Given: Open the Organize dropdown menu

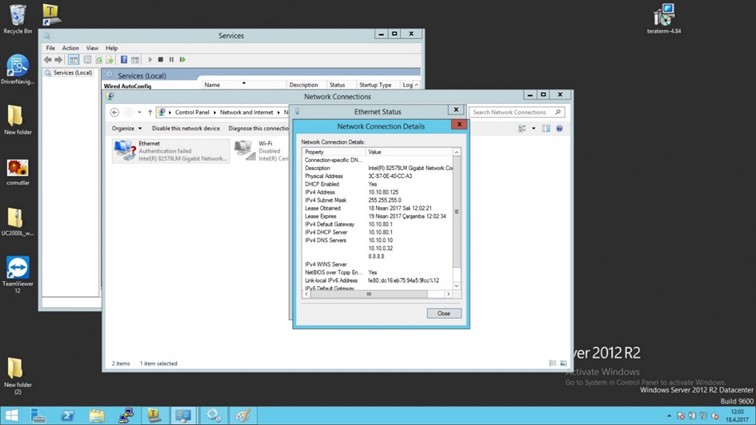Looking at the screenshot, I should point(127,128).
